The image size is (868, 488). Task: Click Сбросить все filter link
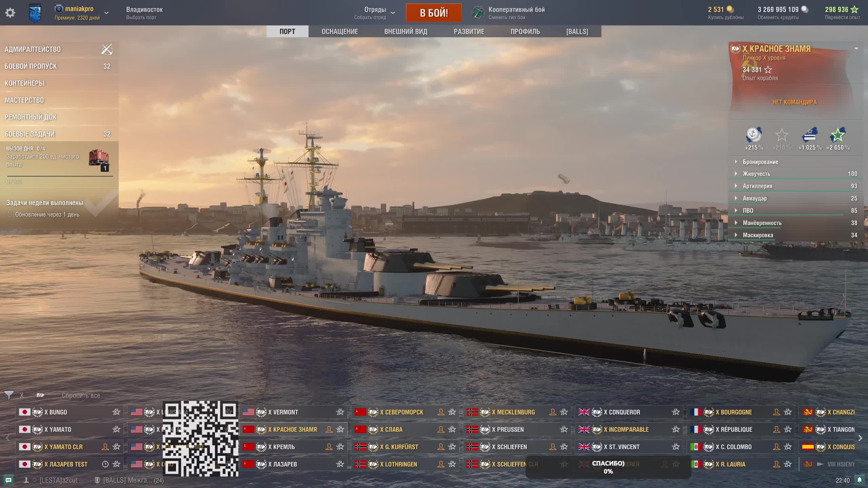(81, 395)
